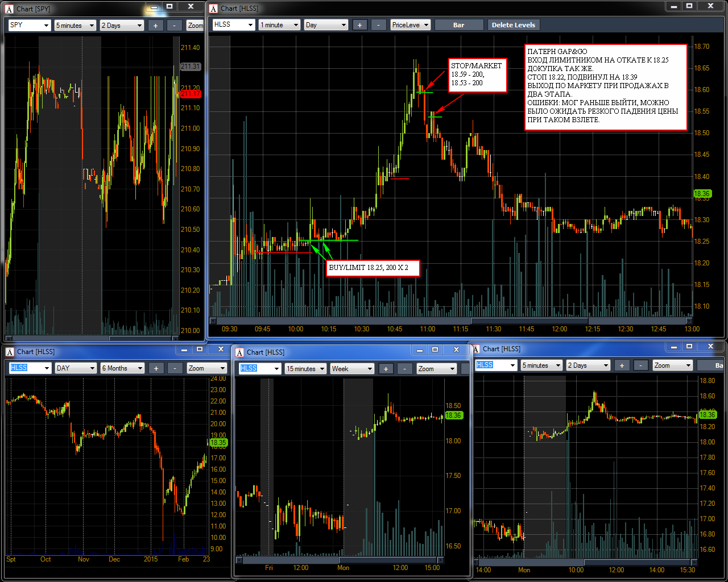Open the Day range dropdown in the main HLSS chart

point(326,24)
